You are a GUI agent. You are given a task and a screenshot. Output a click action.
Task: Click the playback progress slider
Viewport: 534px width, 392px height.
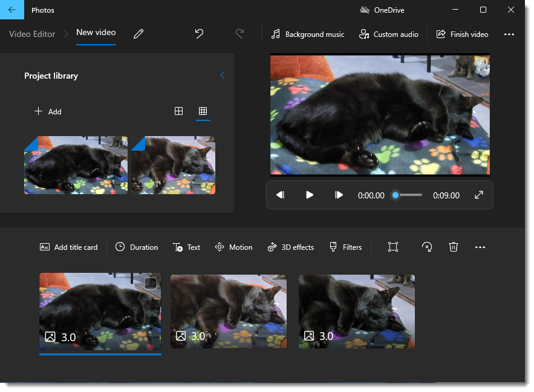[x=408, y=195]
